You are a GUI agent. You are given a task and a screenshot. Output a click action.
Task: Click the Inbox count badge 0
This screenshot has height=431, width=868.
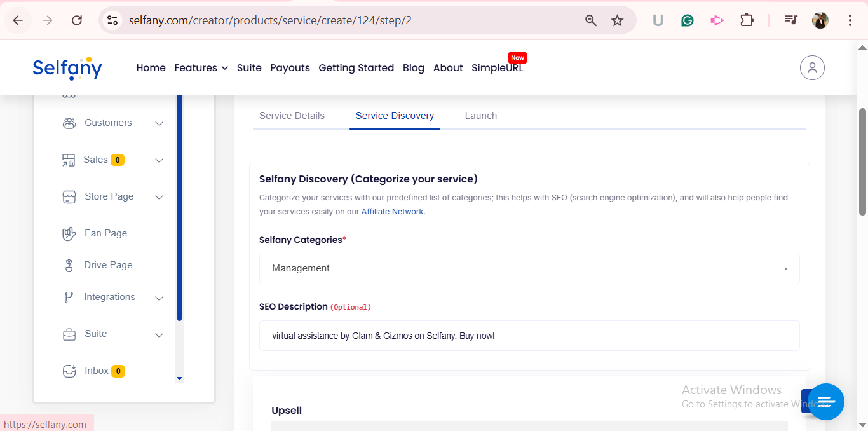pyautogui.click(x=118, y=371)
